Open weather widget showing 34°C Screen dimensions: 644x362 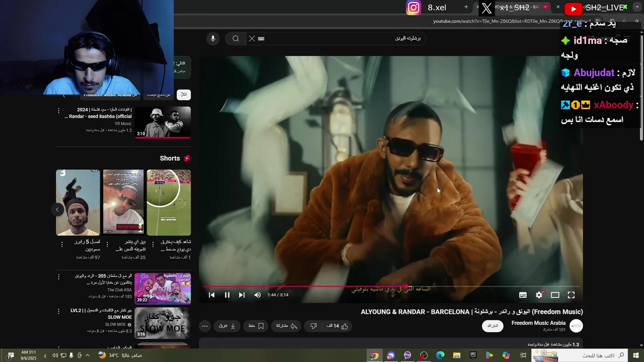coord(120,355)
